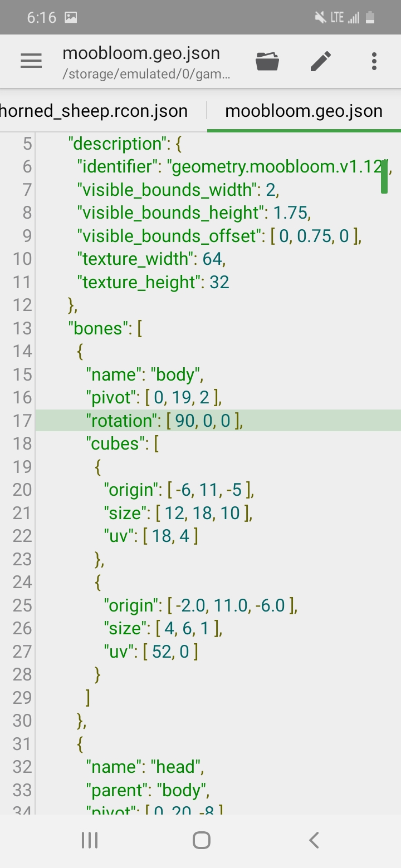Place cursor on the highlighted rotation line

(x=165, y=421)
